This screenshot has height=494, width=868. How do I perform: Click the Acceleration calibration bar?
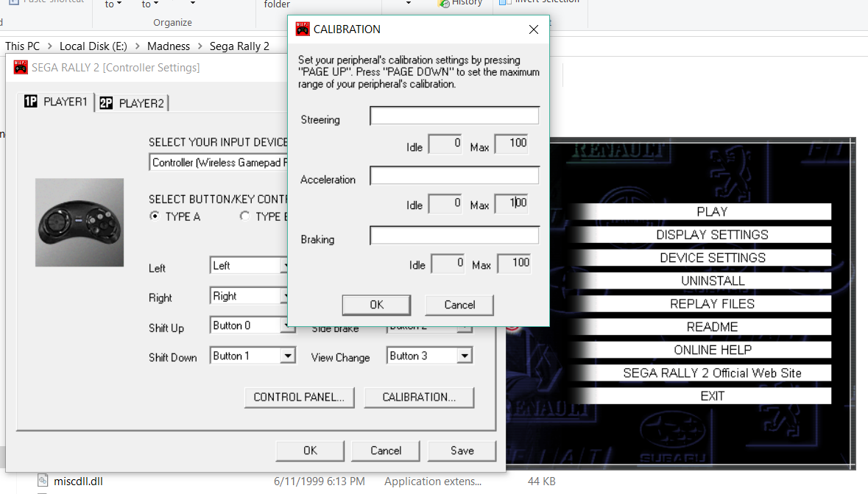pos(454,175)
